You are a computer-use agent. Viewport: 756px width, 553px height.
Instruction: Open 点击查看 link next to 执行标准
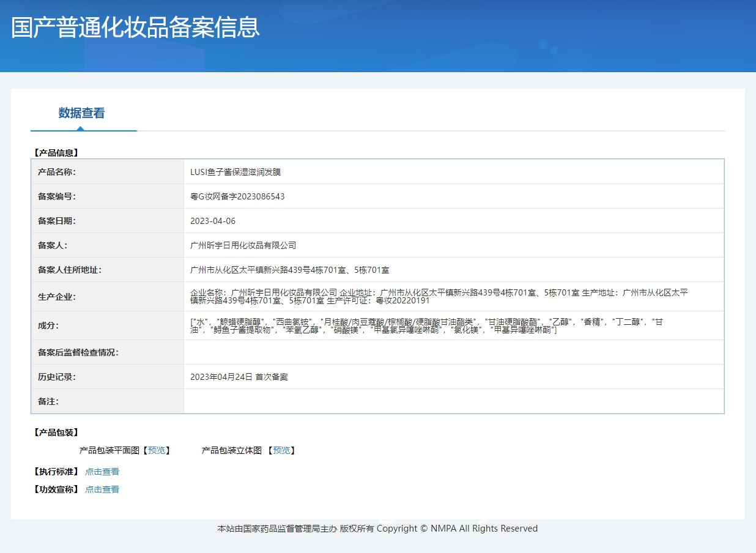tap(102, 472)
